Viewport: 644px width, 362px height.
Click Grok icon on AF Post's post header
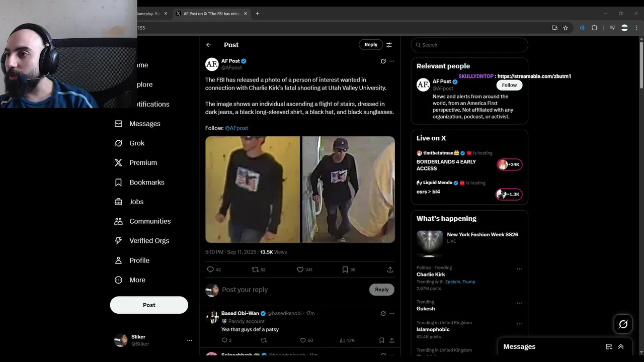coord(383,61)
